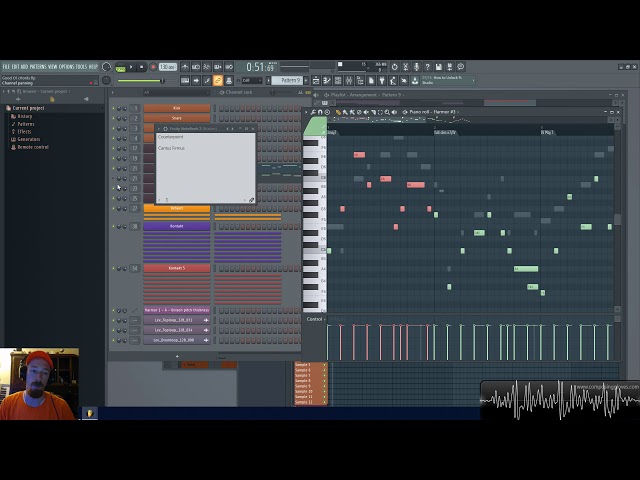
Task: Open the mixer view icon
Action: point(349,80)
